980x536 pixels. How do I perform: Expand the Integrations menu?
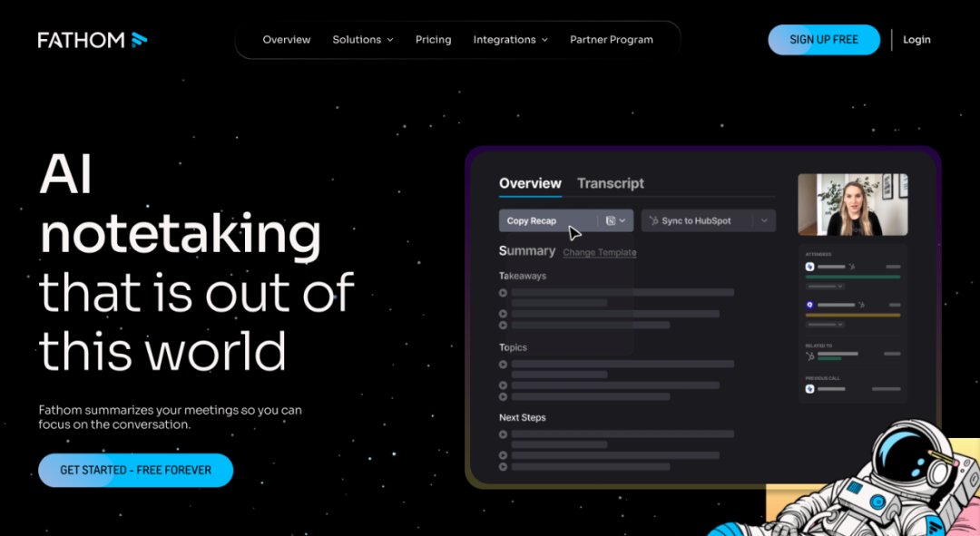pyautogui.click(x=510, y=39)
